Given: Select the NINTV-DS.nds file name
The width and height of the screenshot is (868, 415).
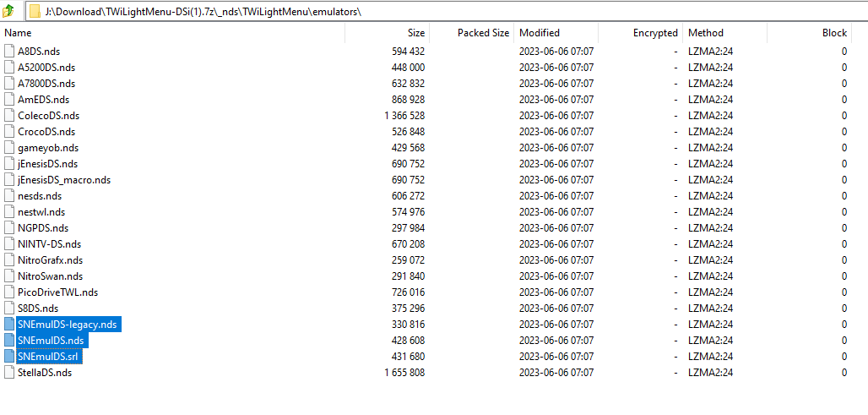Looking at the screenshot, I should point(49,244).
